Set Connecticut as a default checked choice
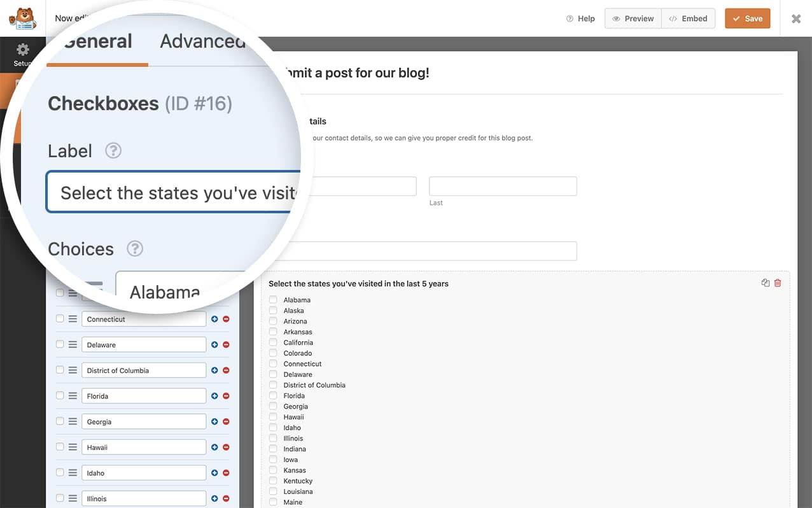The image size is (812, 508). [x=60, y=318]
